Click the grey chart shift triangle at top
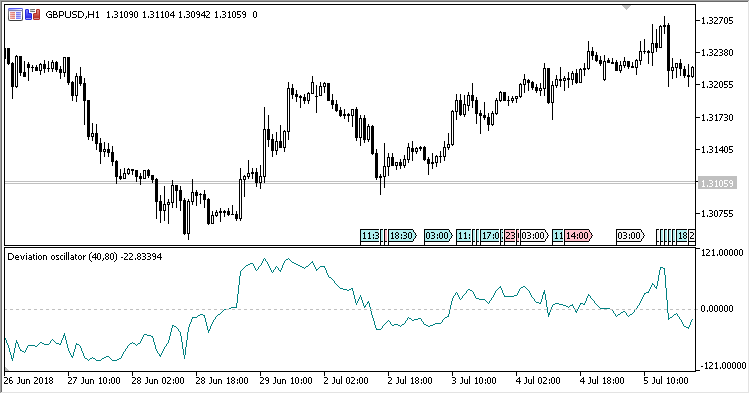Screen dimensions: 750x394 click(627, 7)
